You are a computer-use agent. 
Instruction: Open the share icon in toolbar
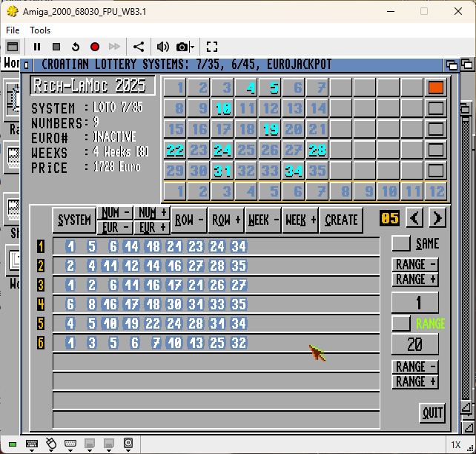139,47
